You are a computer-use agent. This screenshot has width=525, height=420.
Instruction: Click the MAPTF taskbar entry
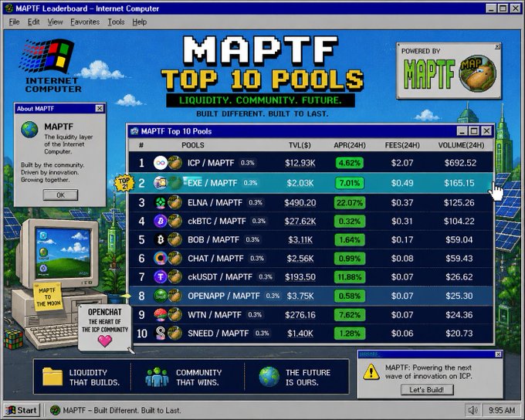point(116,410)
